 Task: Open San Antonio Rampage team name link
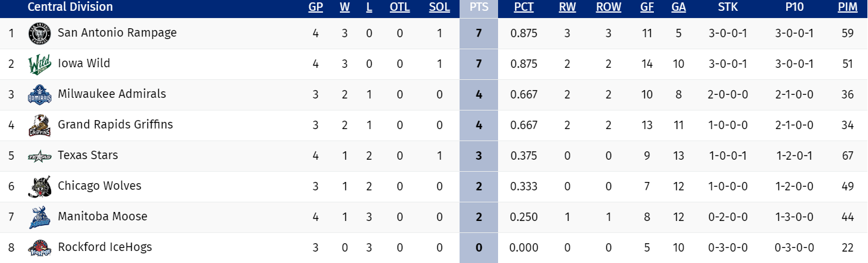click(x=117, y=32)
